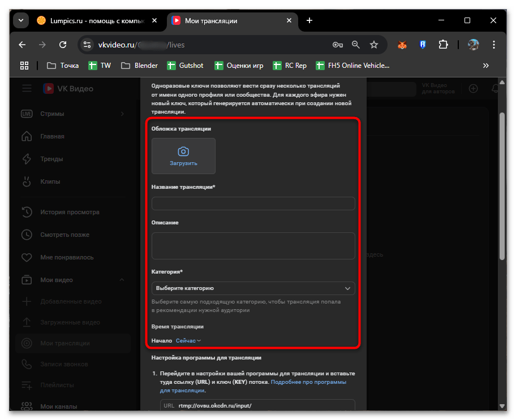Open Тренды sidebar section

click(51, 159)
